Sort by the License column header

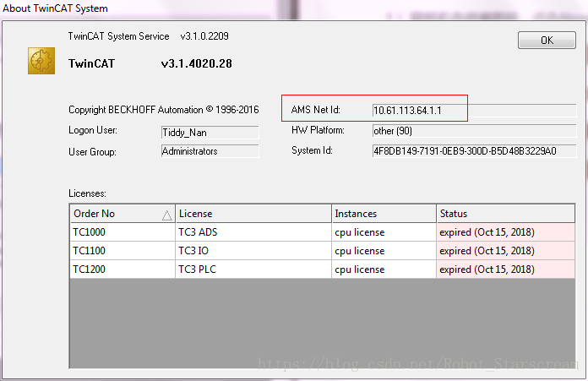[x=253, y=214]
